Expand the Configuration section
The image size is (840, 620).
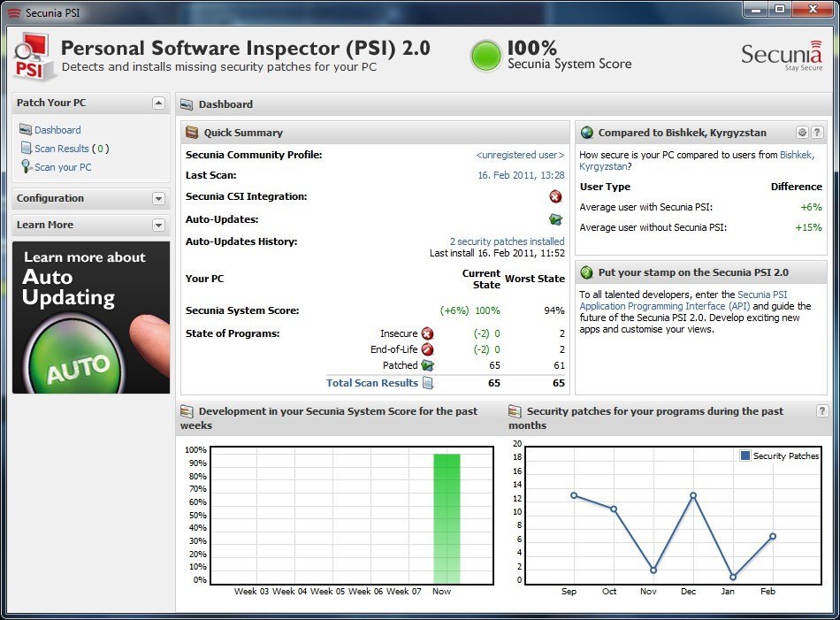(158, 199)
